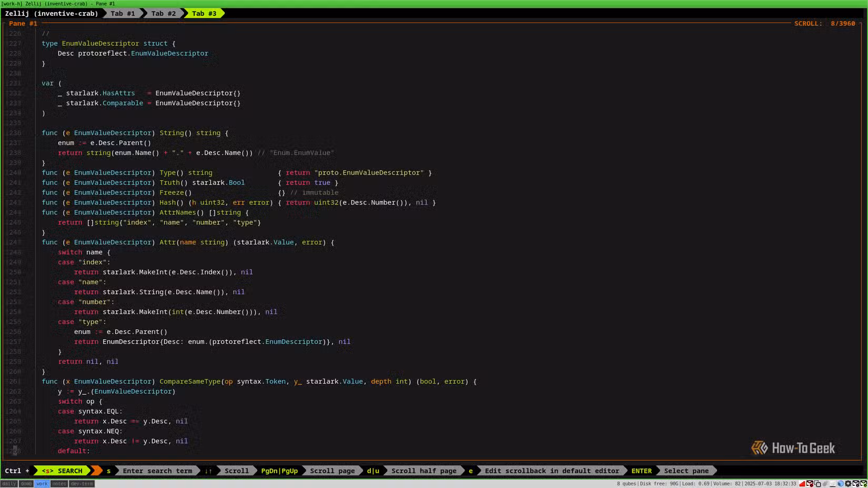Select the highlighted 'work' workspace
868x488 pixels.
tap(42, 484)
